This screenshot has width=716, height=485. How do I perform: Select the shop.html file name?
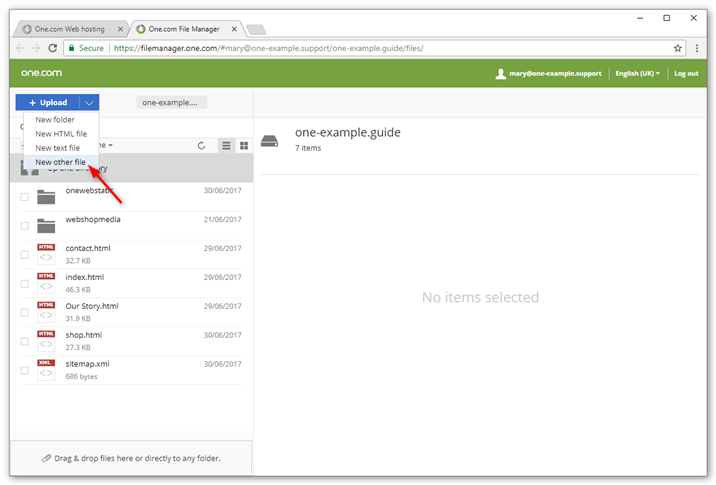pos(84,335)
